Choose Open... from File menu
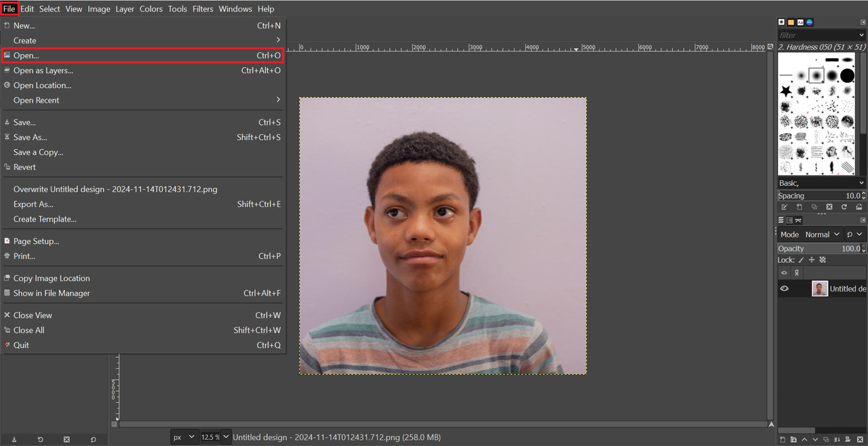The width and height of the screenshot is (868, 446). [x=142, y=56]
